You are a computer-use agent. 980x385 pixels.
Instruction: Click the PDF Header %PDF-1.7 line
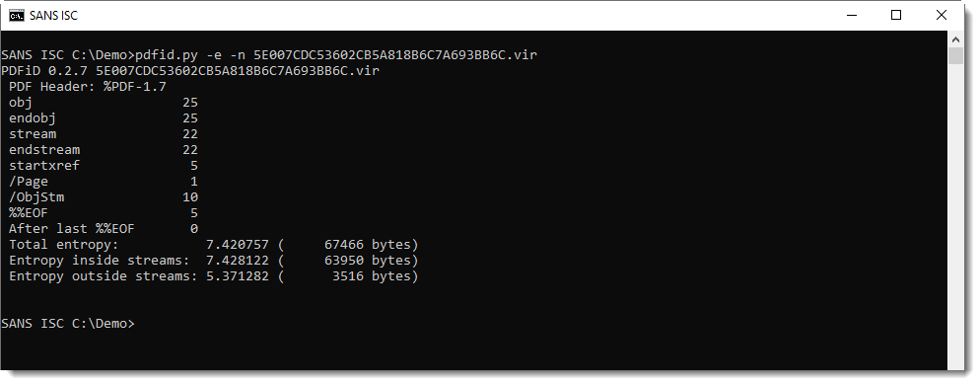(88, 87)
